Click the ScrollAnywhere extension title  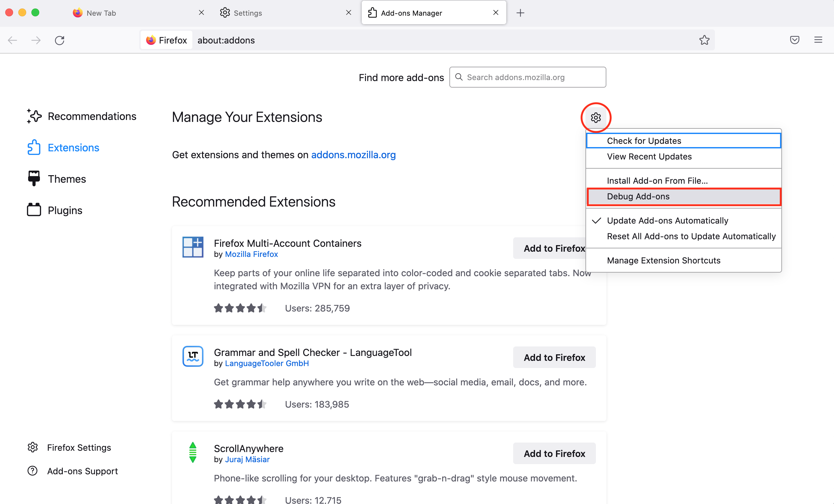click(249, 448)
